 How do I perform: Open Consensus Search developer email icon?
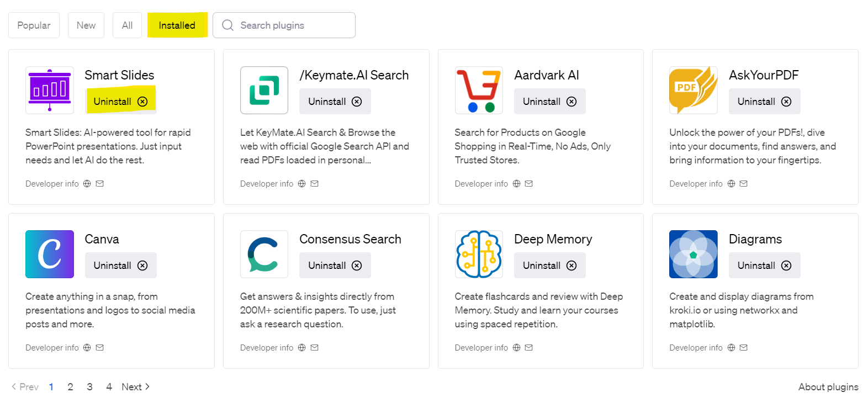[315, 348]
